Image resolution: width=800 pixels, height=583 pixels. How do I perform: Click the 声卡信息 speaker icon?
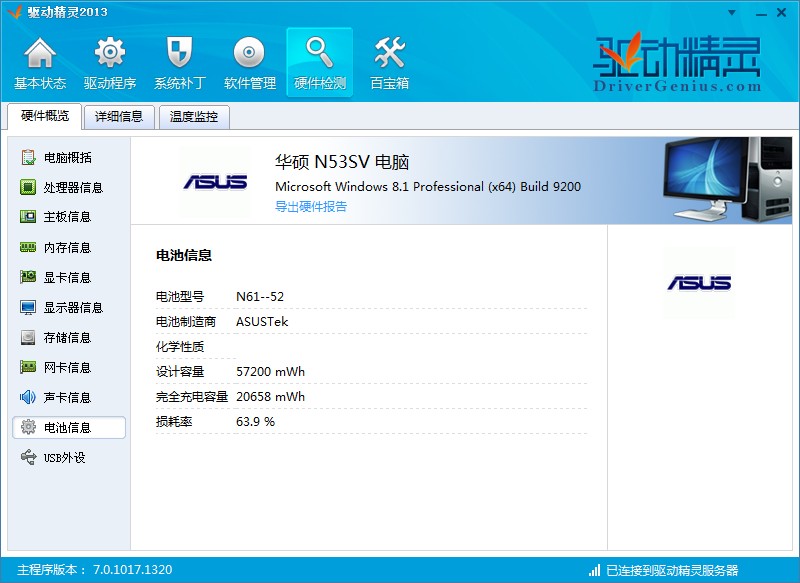[x=28, y=397]
